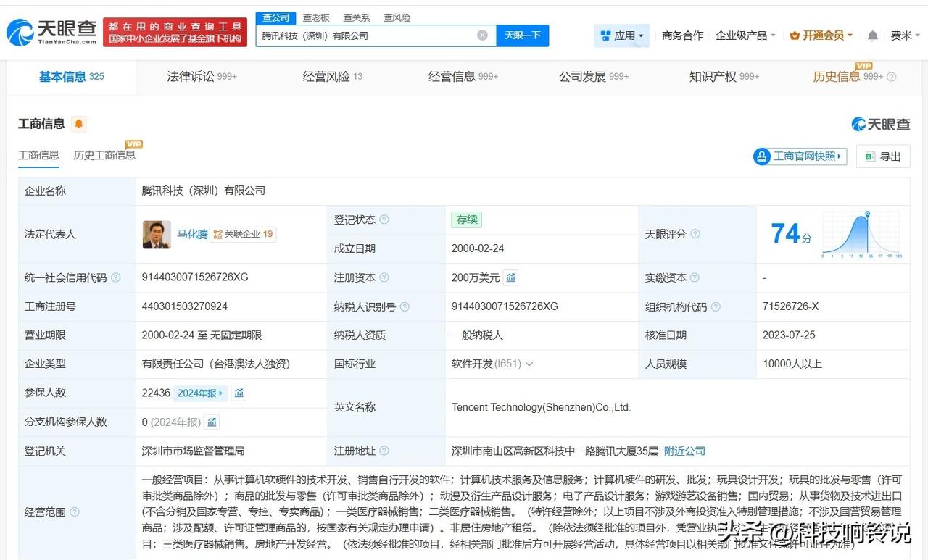The height and width of the screenshot is (560, 928).
Task: Select the 工商信息 sub-tab
Action: pyautogui.click(x=38, y=155)
